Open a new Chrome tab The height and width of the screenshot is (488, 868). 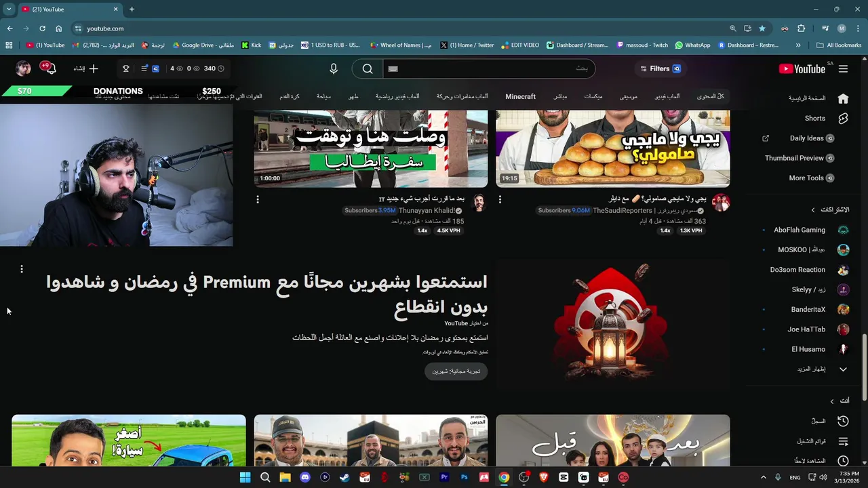[132, 9]
